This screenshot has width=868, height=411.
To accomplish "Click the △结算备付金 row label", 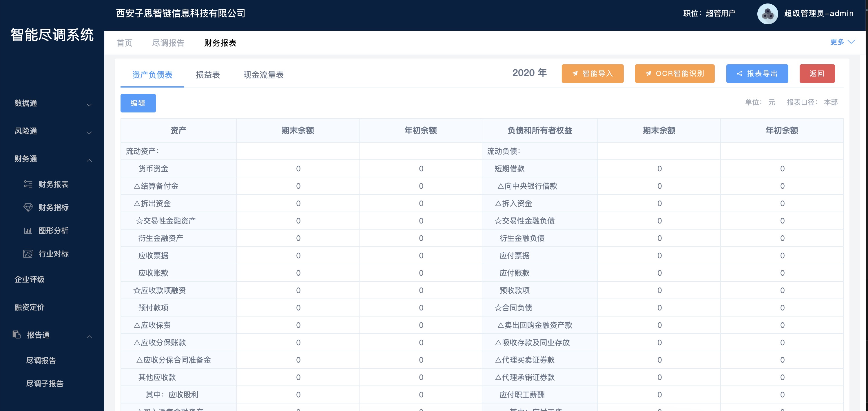I will (x=156, y=186).
